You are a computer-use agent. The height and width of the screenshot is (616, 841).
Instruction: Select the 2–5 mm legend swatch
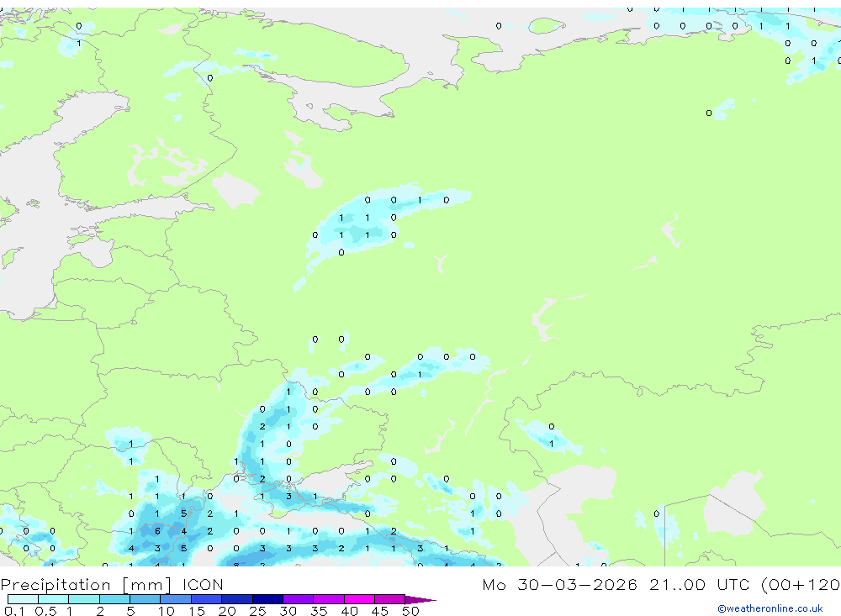(x=114, y=599)
